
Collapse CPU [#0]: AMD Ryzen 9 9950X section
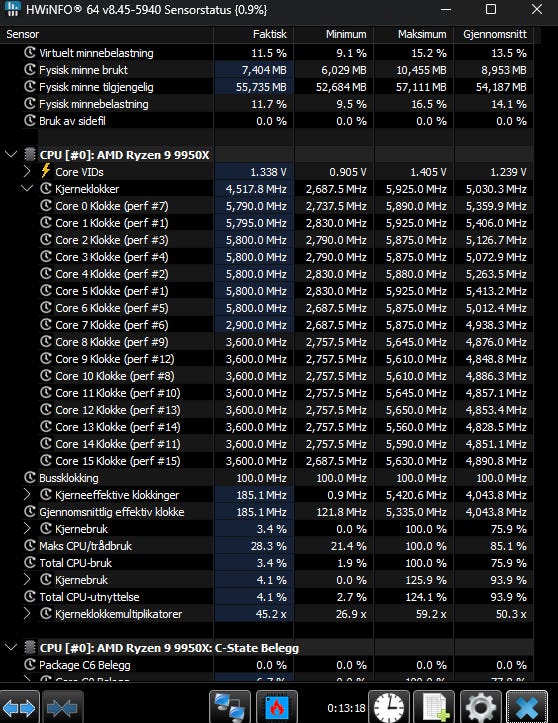[11, 154]
